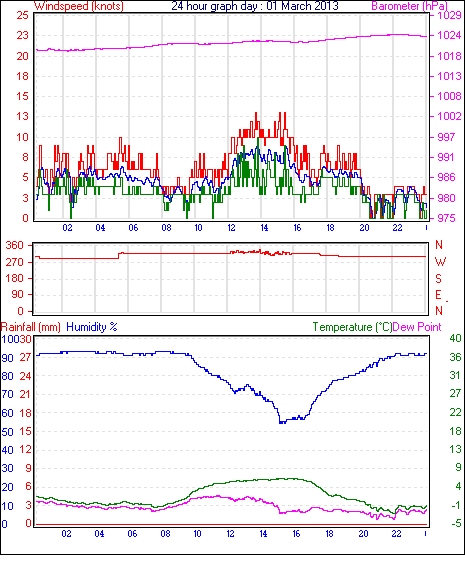The image size is (465, 563).
Task: Click the E compass label on direction graph
Action: [438, 295]
